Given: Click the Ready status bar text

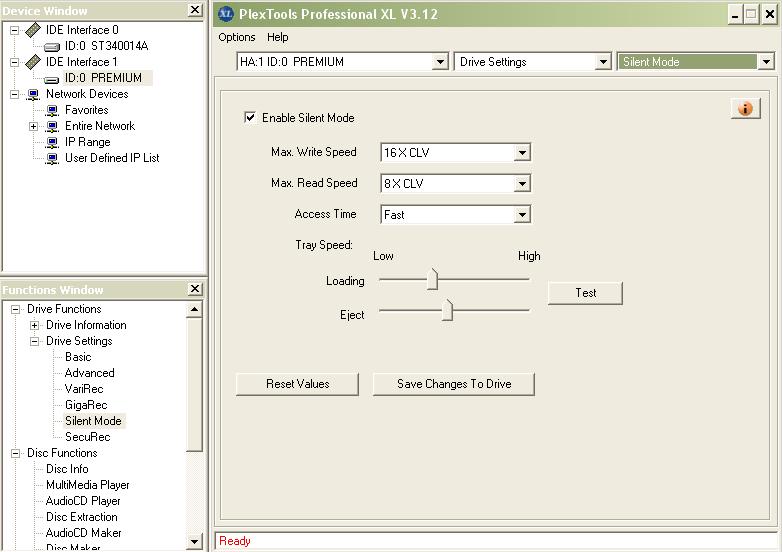Looking at the screenshot, I should [x=234, y=541].
